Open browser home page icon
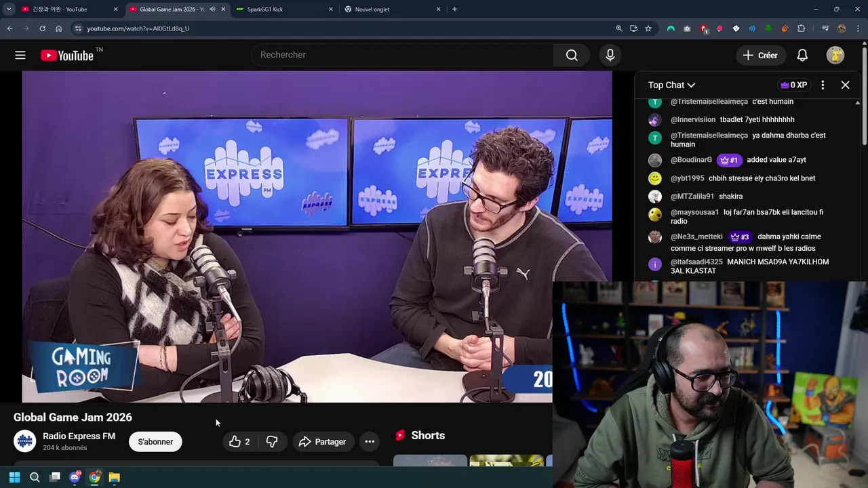The image size is (868, 488). 58,28
